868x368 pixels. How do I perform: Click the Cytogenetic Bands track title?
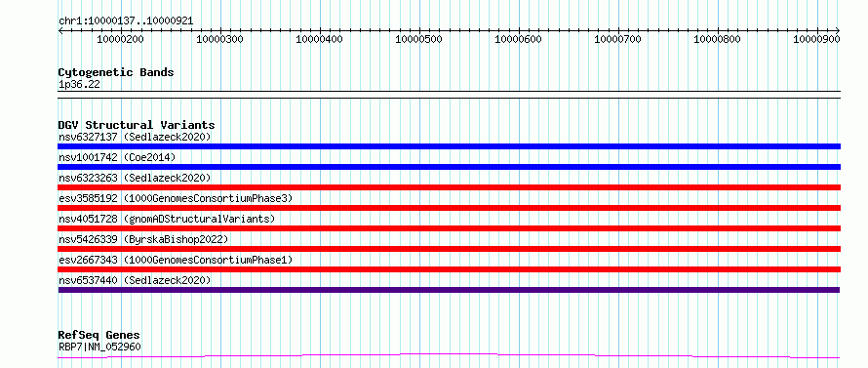pyautogui.click(x=116, y=72)
